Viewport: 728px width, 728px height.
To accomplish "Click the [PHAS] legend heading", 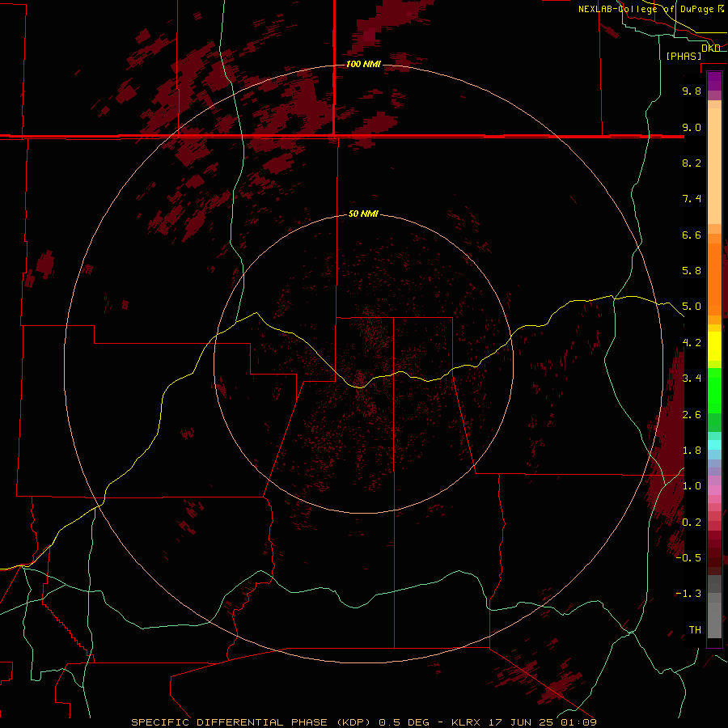I will (684, 57).
